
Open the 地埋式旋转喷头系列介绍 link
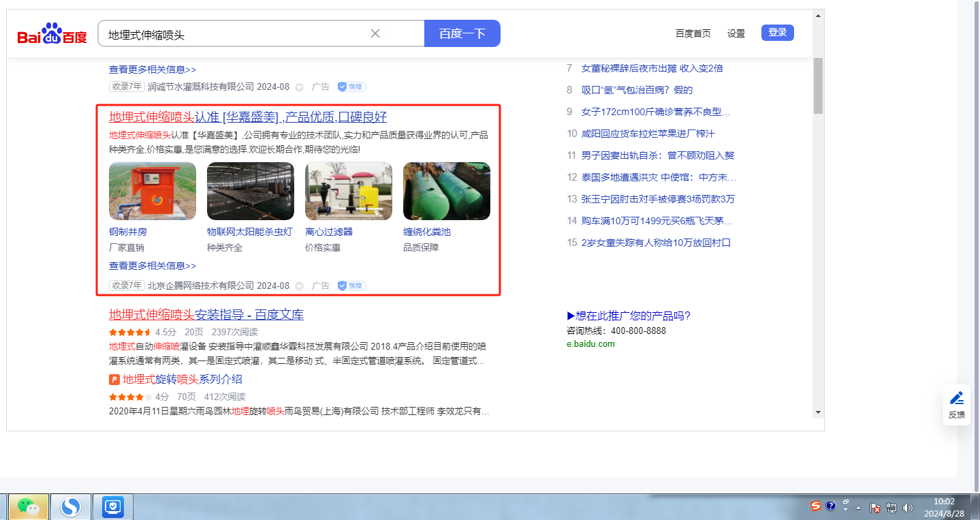183,380
